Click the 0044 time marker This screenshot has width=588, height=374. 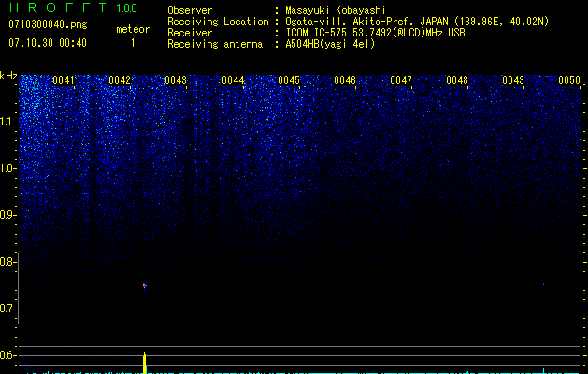(x=233, y=80)
